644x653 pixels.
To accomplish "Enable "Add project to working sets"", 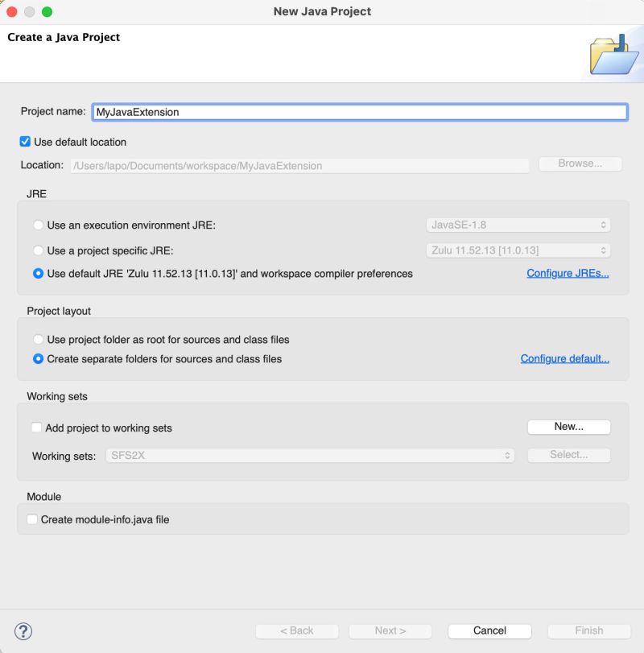I will point(35,427).
